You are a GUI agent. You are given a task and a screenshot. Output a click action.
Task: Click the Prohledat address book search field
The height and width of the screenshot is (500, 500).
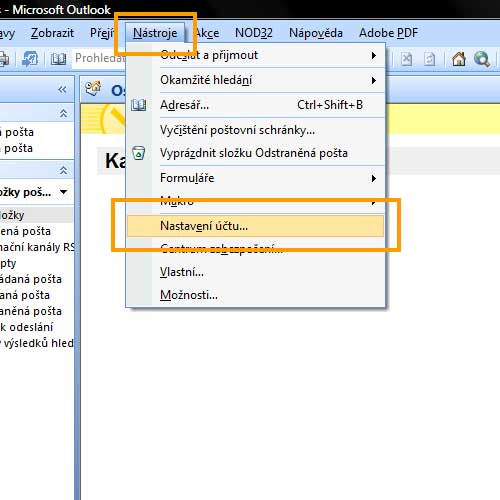tap(99, 58)
